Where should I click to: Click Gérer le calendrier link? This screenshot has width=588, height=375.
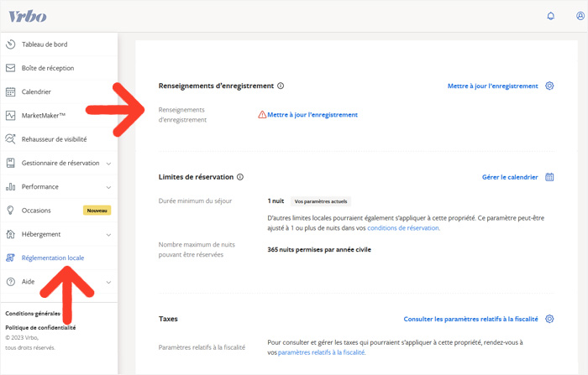point(510,177)
